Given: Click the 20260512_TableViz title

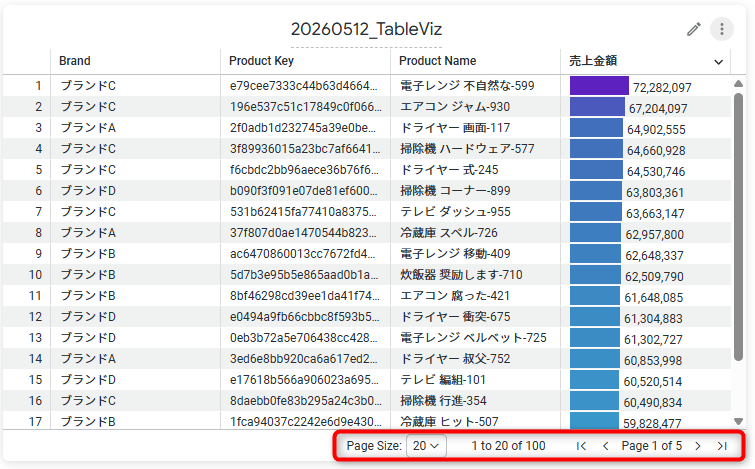Looking at the screenshot, I should coord(366,29).
